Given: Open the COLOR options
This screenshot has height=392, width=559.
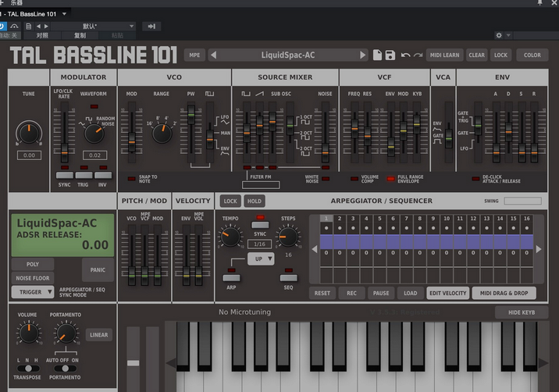Looking at the screenshot, I should (x=532, y=55).
